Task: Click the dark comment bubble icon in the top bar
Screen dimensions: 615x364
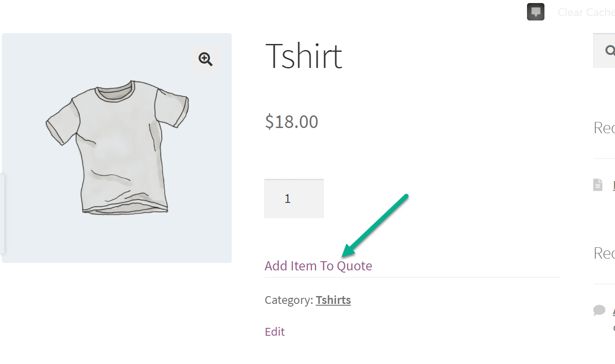Action: point(535,11)
